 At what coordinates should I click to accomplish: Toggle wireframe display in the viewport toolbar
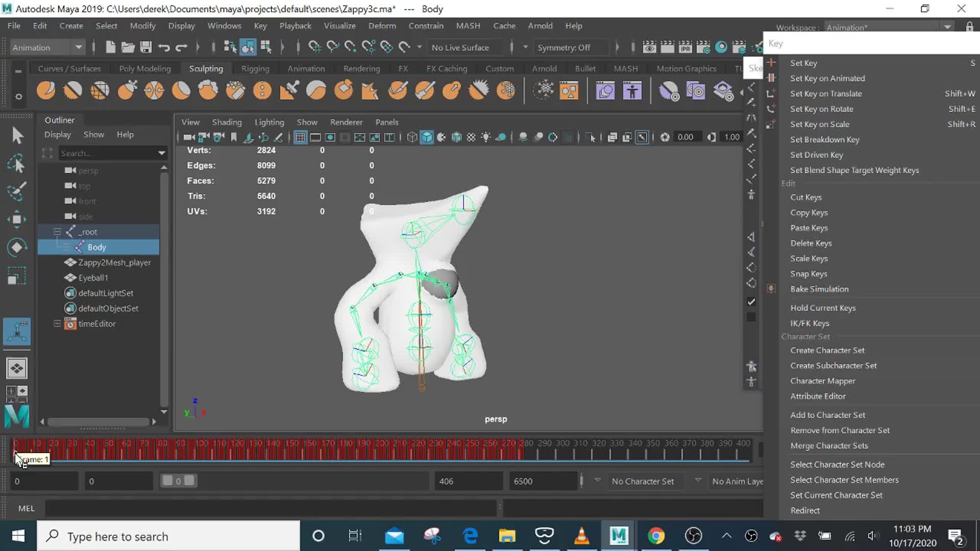coord(412,137)
